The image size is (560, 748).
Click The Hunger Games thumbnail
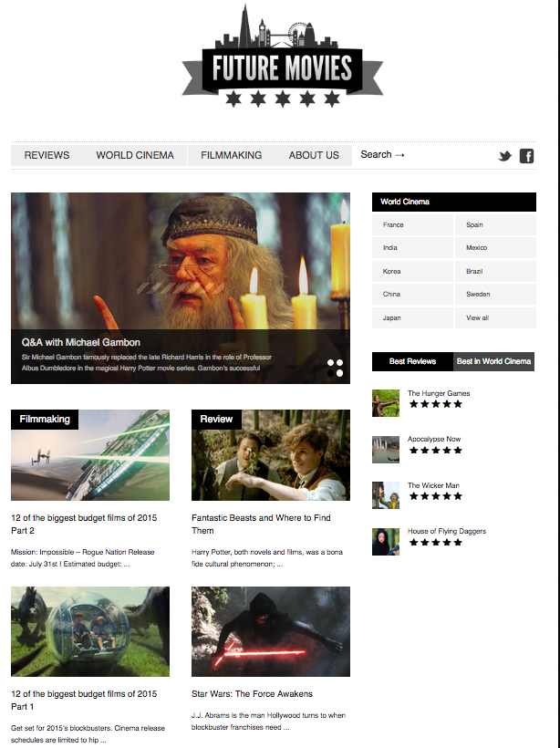386,403
